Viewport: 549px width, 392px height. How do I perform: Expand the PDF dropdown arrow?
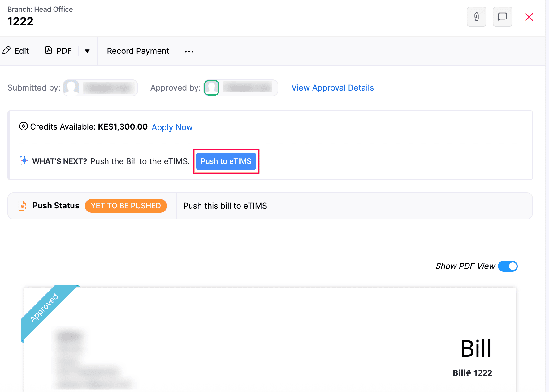click(x=87, y=51)
